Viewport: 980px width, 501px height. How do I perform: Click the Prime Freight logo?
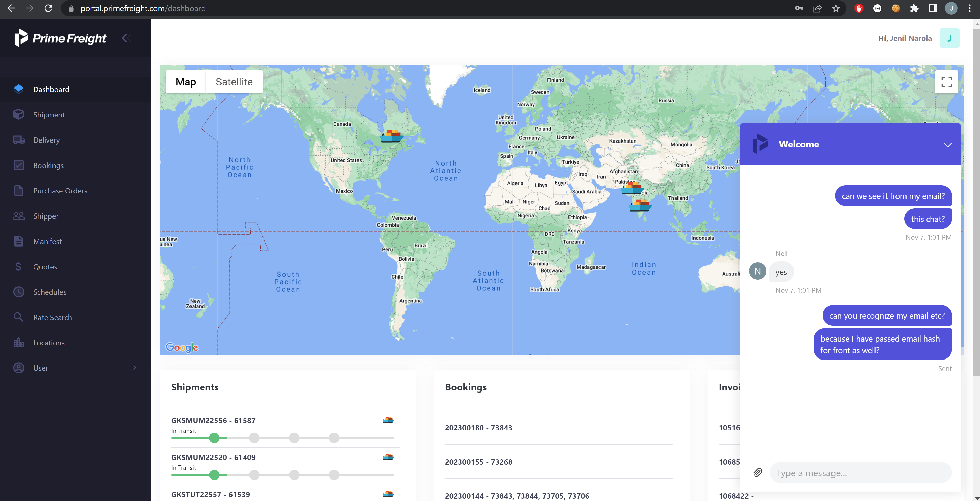[60, 38]
